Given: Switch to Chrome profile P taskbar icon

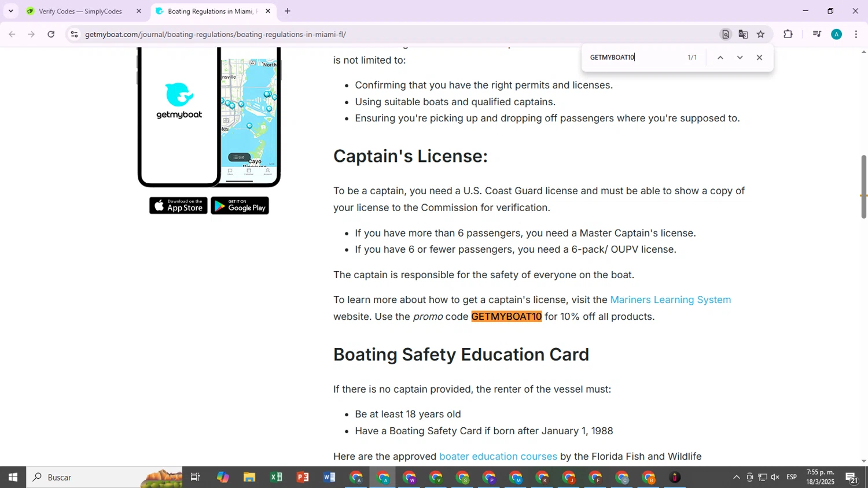Looking at the screenshot, I should point(490,478).
